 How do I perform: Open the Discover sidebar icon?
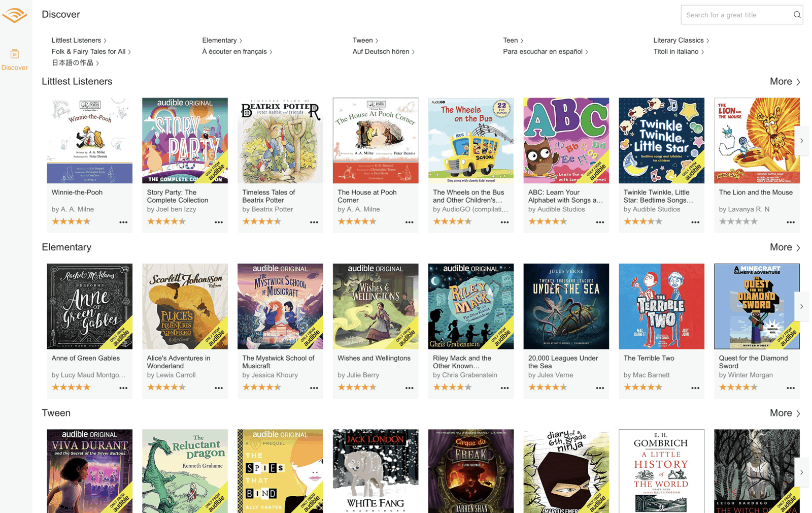tap(15, 54)
